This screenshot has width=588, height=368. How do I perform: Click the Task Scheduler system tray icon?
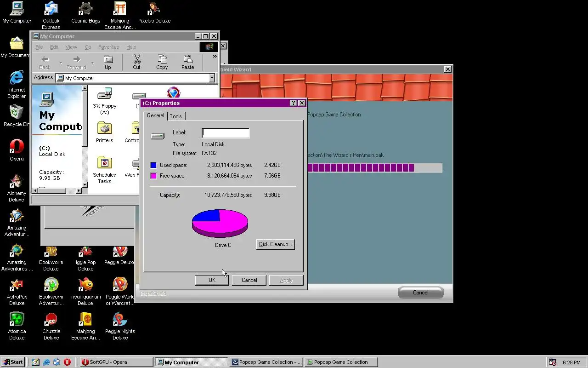(x=553, y=362)
